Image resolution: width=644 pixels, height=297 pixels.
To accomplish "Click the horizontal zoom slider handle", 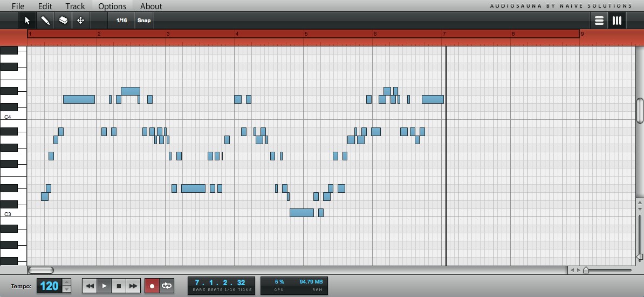I will [586, 270].
